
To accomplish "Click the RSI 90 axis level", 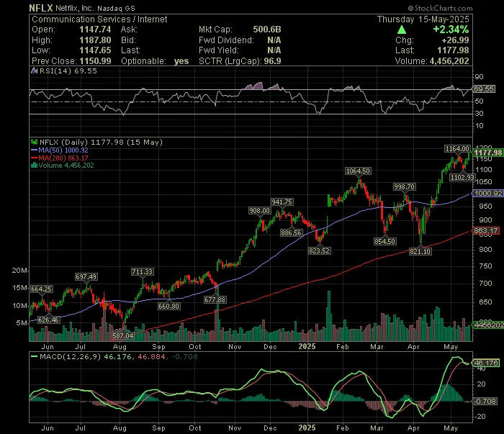I will pos(480,77).
